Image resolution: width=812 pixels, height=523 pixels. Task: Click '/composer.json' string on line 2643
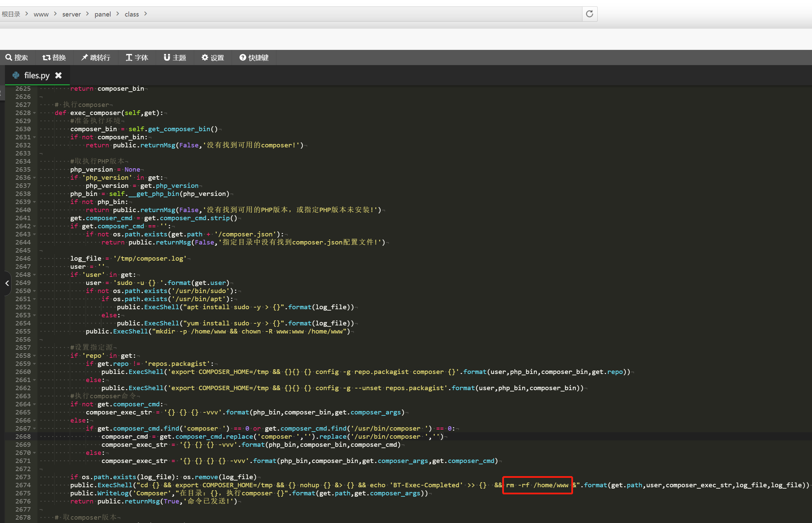click(x=246, y=234)
